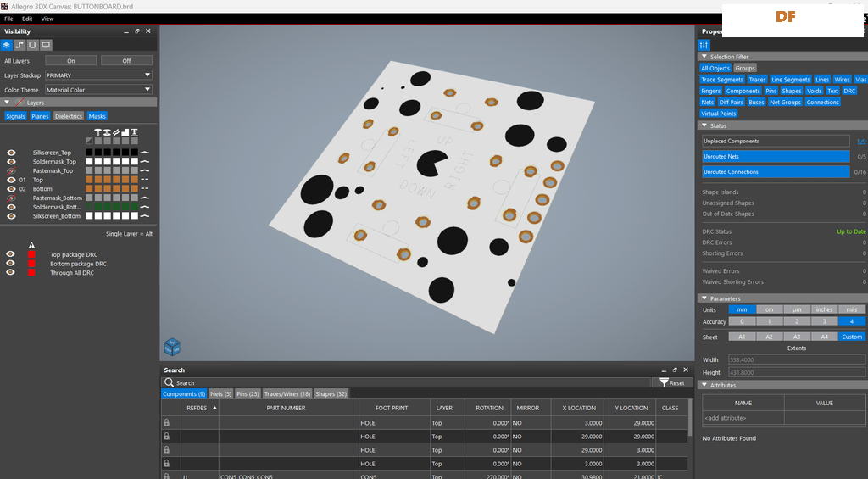Click Soldermask_Bottom last green swatch
Screen dimensions: 868x479
coord(134,207)
